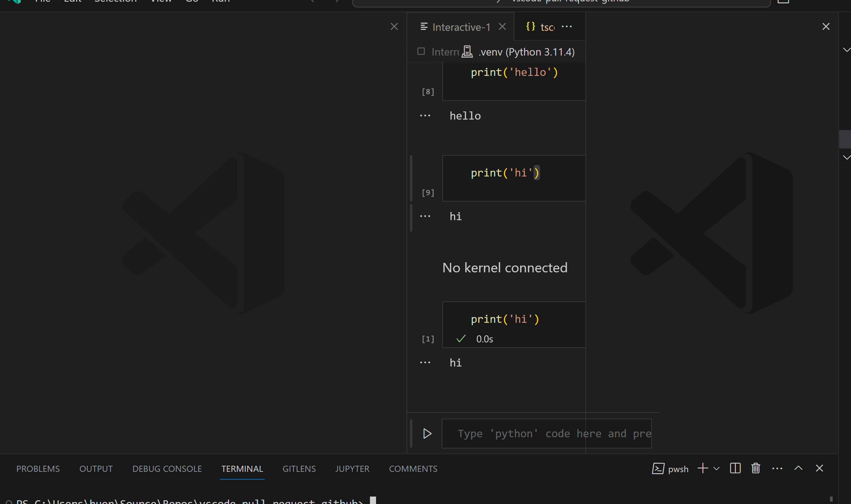Open editor actions ellipsis beside tsc tab

[567, 26]
